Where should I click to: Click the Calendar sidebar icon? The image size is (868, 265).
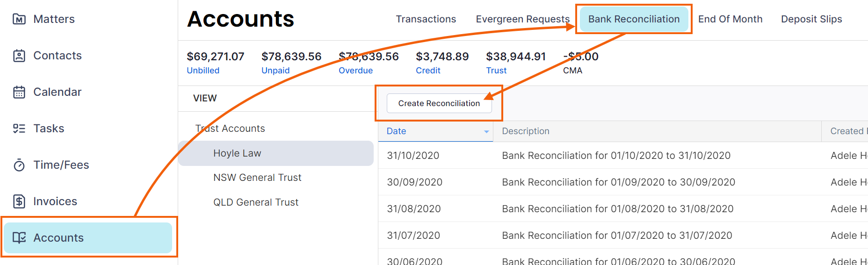tap(19, 92)
